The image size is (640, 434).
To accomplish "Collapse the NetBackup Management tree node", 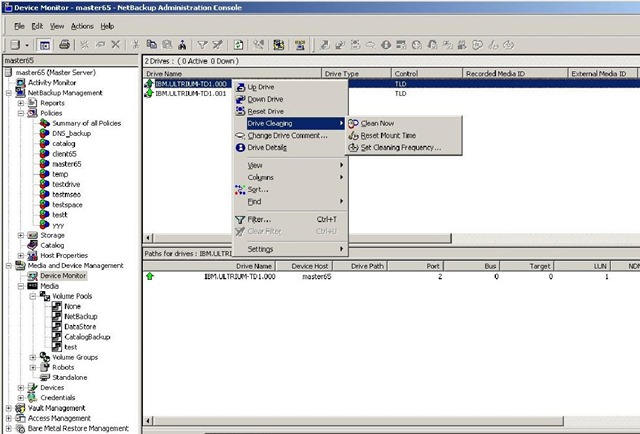I will tap(9, 93).
